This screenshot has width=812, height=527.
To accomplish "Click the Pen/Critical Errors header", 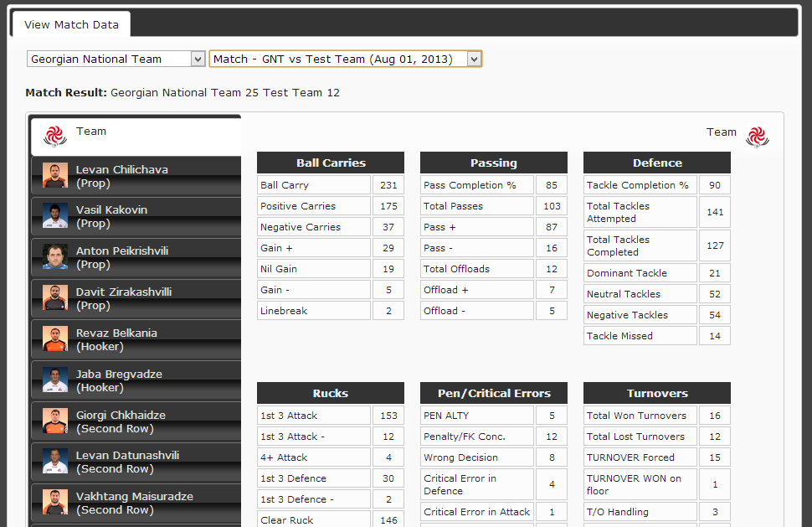I will 494,393.
